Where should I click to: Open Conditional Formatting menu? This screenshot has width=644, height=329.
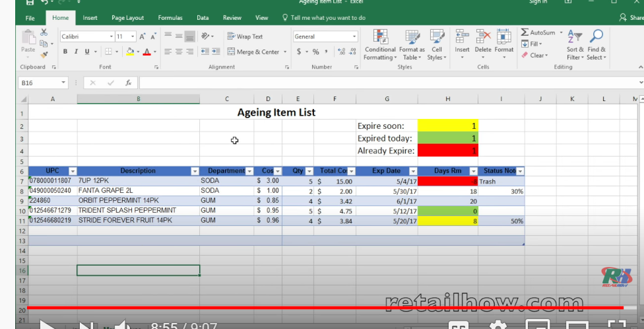coord(380,45)
